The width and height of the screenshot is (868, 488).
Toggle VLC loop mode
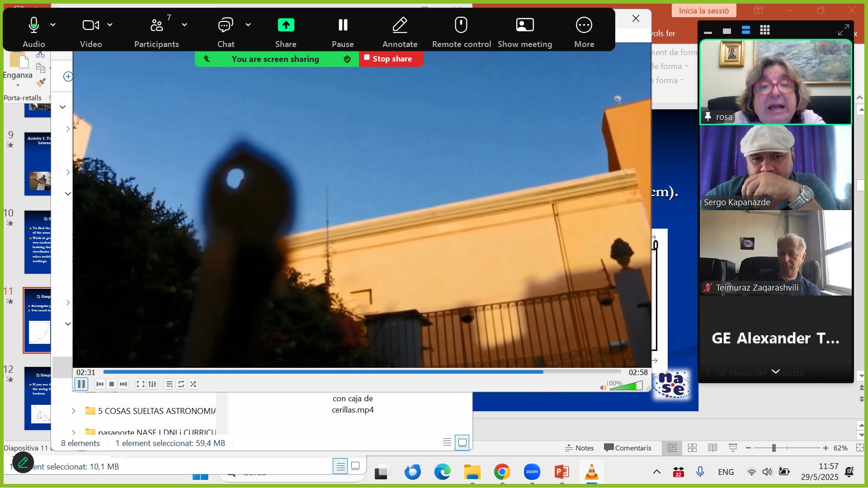click(181, 384)
